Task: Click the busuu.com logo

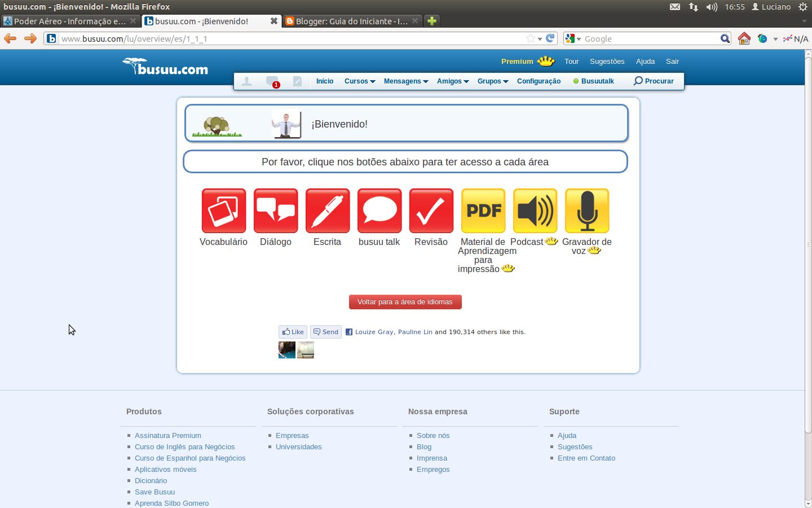Action: 165,67
